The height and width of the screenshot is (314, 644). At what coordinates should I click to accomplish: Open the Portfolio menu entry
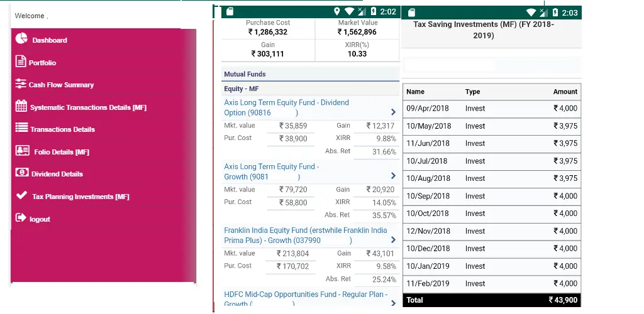42,63
